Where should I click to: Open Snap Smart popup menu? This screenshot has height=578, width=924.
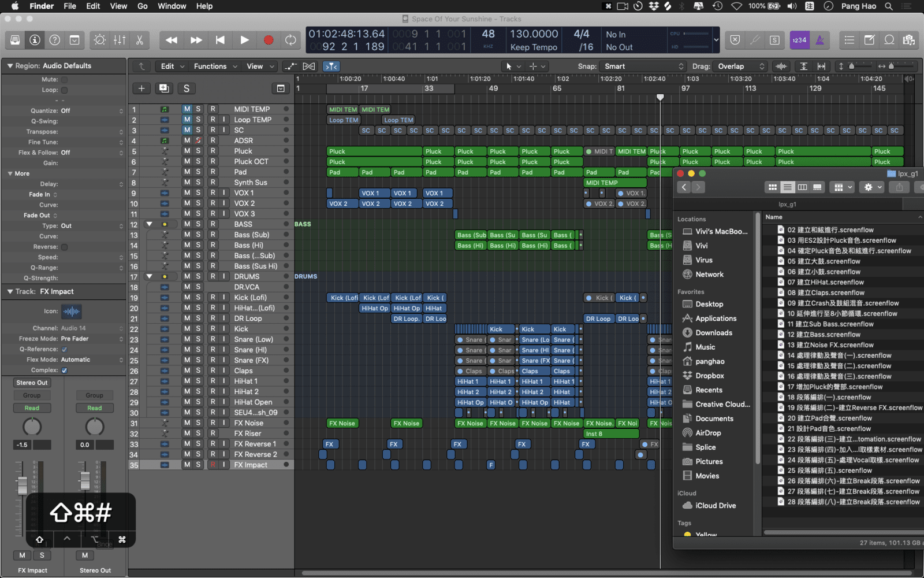(642, 66)
